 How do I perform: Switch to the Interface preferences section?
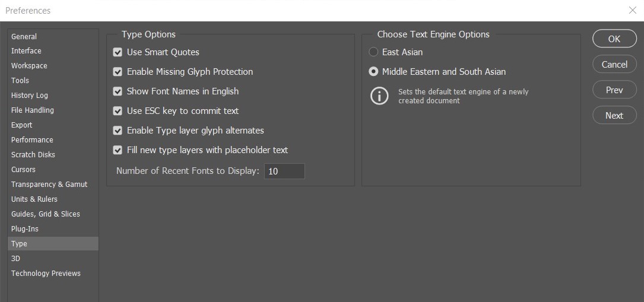26,51
